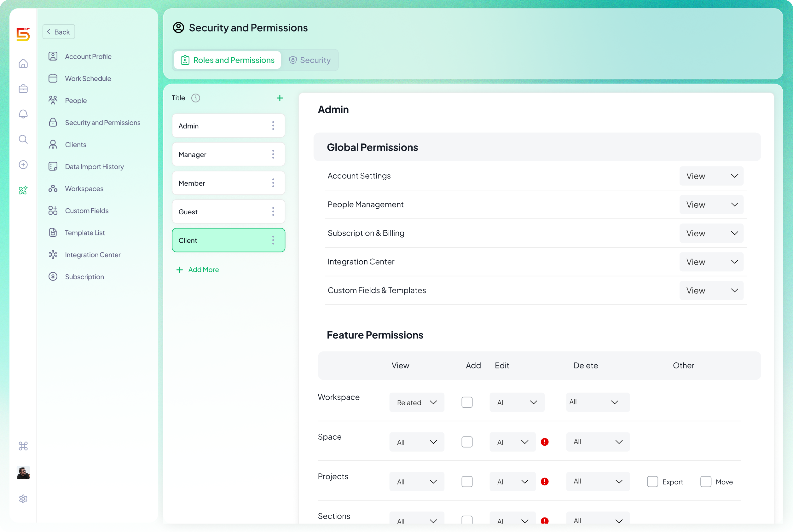The width and height of the screenshot is (793, 532).
Task: Click the Projects edit warning icon
Action: [x=545, y=482]
